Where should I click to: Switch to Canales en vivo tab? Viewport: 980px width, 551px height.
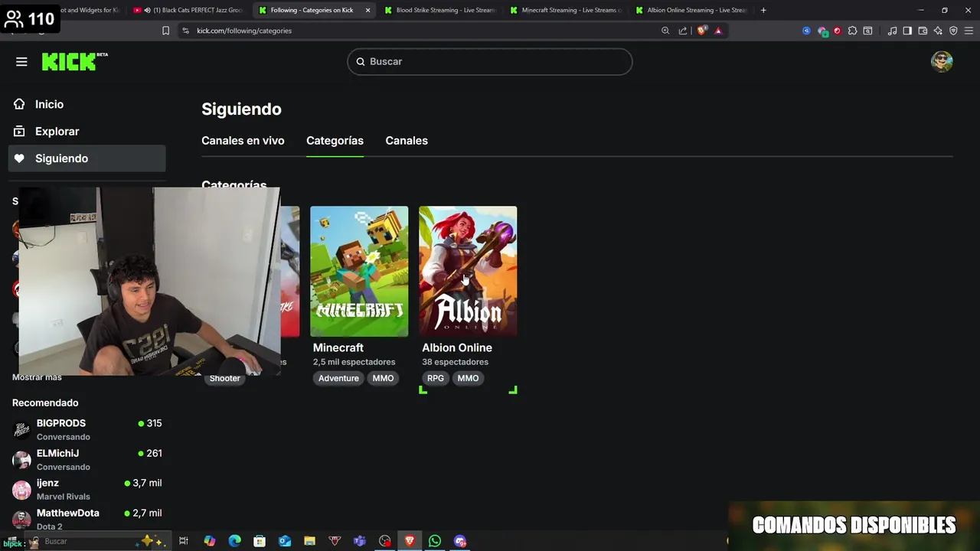(x=243, y=141)
